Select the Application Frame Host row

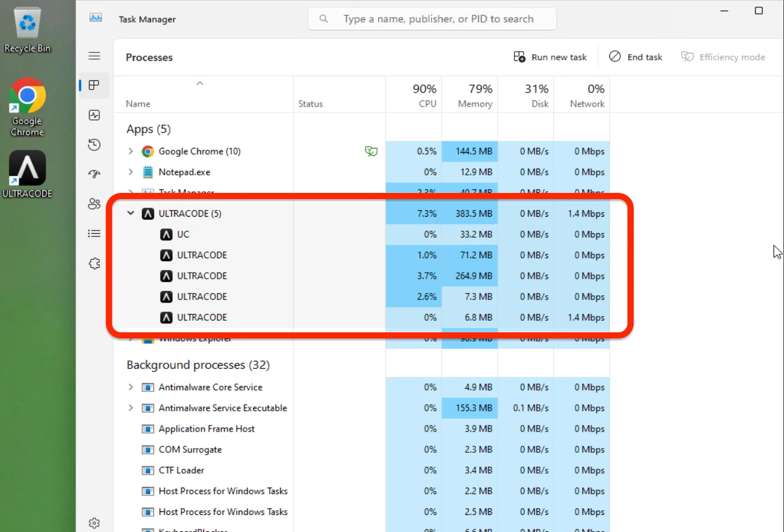coord(362,429)
